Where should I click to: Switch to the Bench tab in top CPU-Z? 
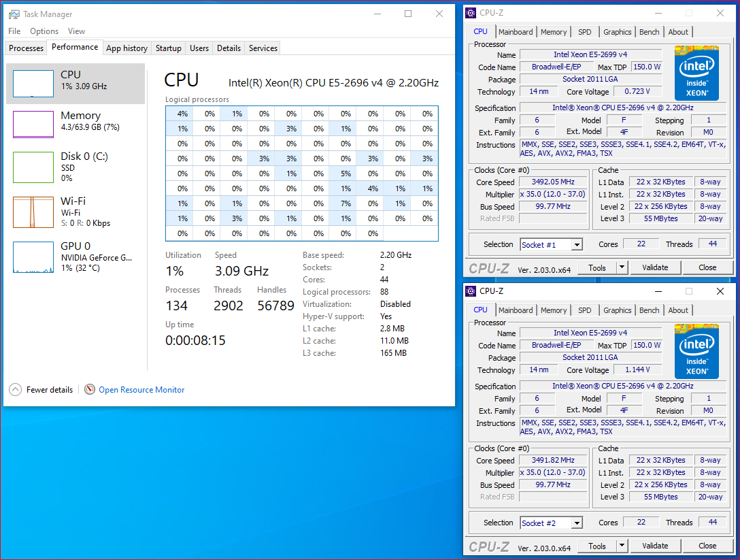pyautogui.click(x=649, y=31)
